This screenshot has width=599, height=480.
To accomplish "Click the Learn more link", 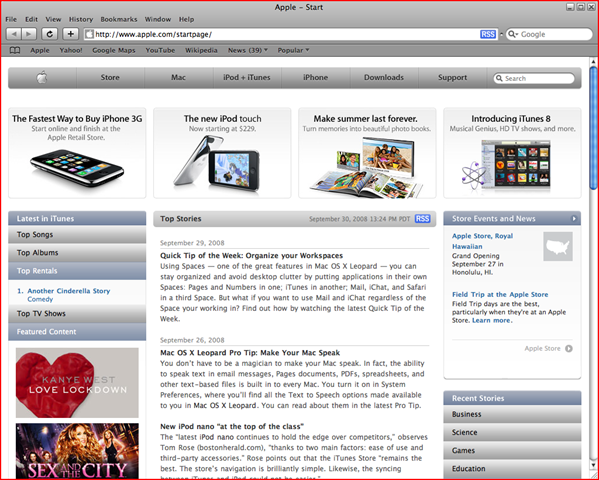I will pyautogui.click(x=491, y=320).
